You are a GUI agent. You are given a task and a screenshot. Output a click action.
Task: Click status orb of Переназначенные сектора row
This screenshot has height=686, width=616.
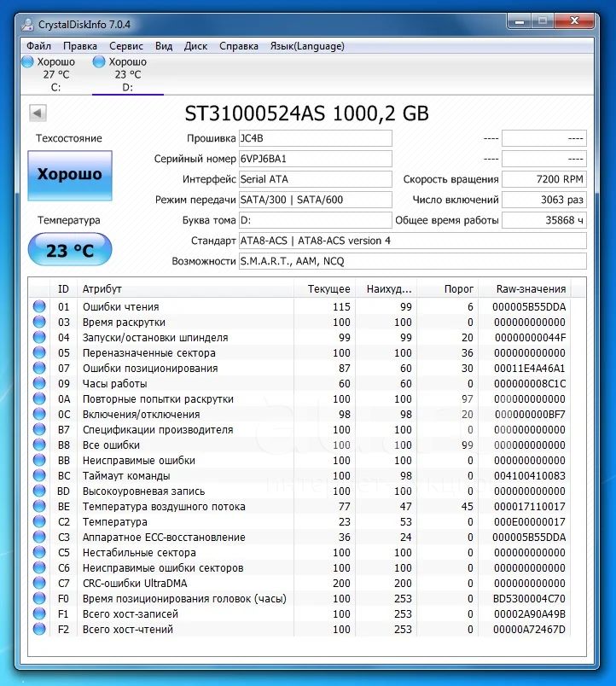tap(39, 352)
